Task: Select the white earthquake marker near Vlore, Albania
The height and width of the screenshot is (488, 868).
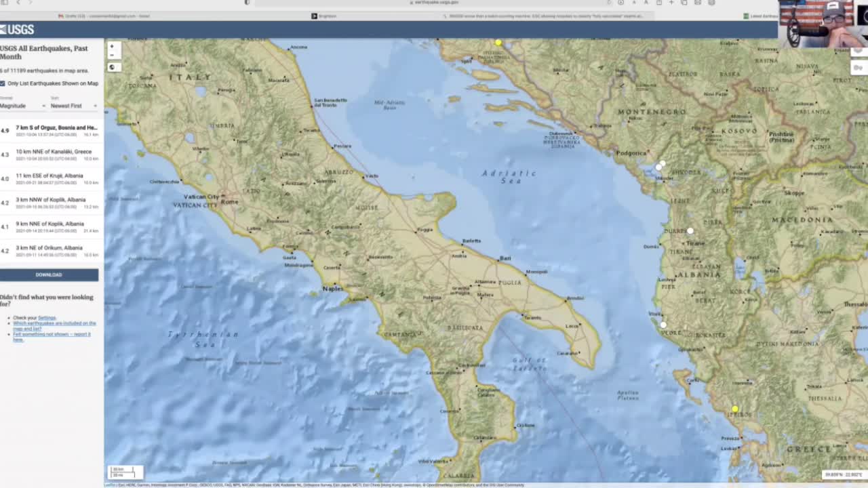Action: pos(663,325)
